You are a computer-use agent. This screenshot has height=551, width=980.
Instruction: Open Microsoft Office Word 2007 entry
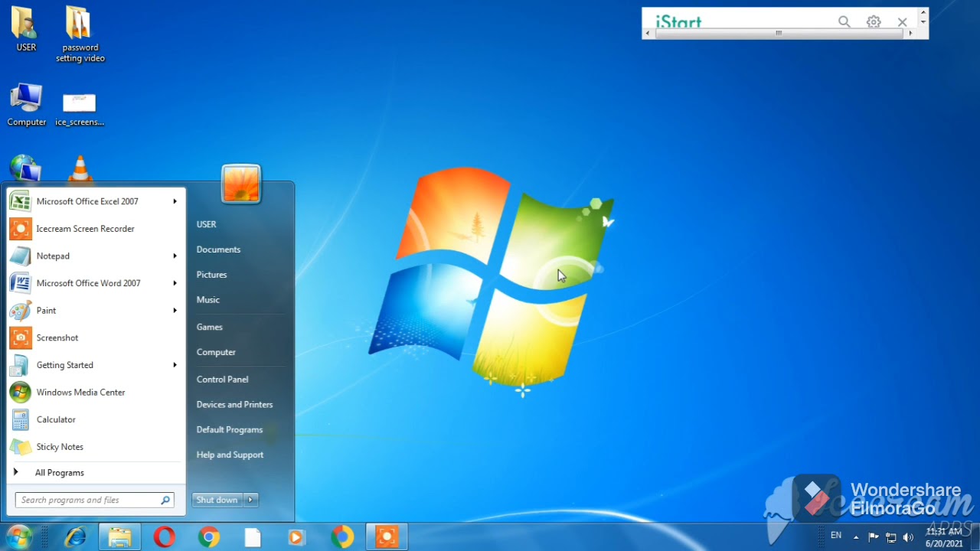click(96, 283)
